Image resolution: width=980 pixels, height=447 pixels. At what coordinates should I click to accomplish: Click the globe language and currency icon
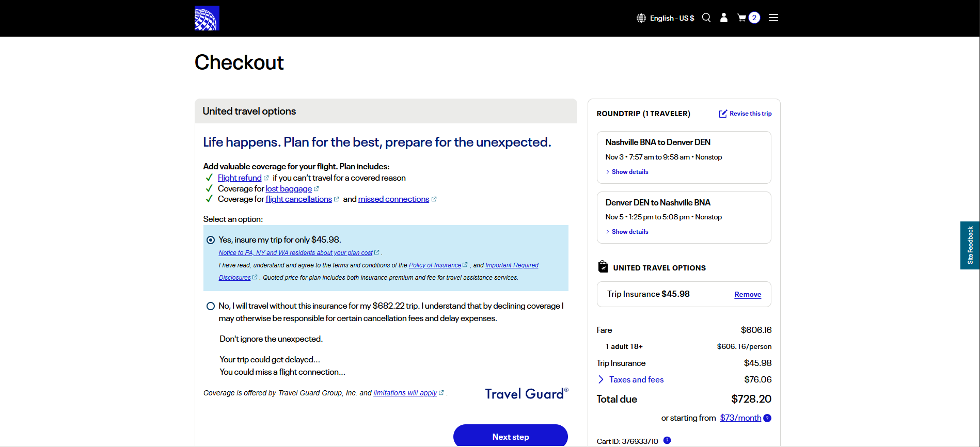pyautogui.click(x=641, y=18)
